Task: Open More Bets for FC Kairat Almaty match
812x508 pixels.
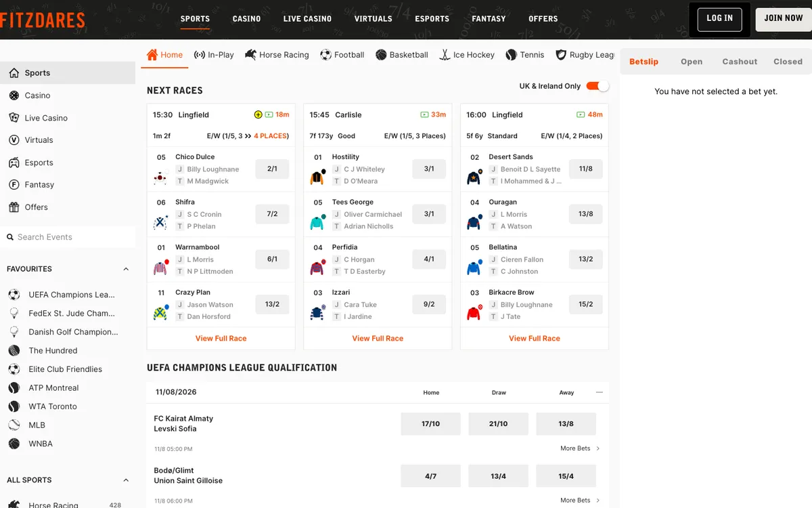Action: [580, 448]
